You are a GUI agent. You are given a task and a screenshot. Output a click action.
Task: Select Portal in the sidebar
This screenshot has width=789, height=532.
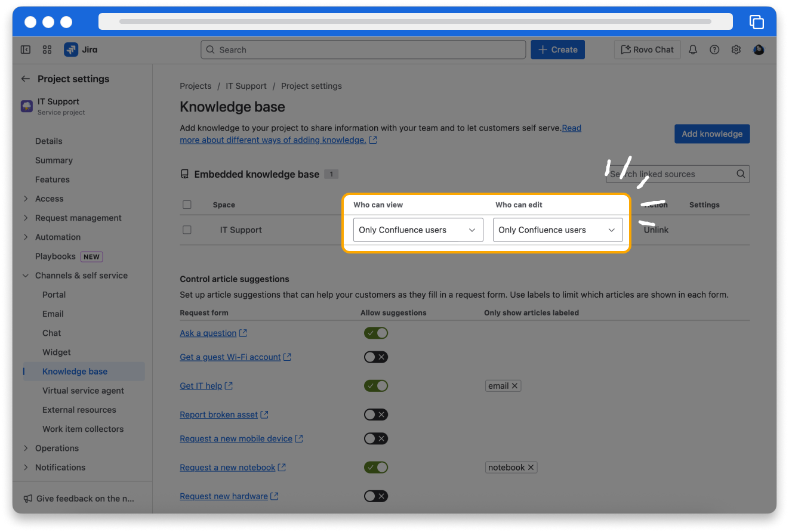click(54, 295)
